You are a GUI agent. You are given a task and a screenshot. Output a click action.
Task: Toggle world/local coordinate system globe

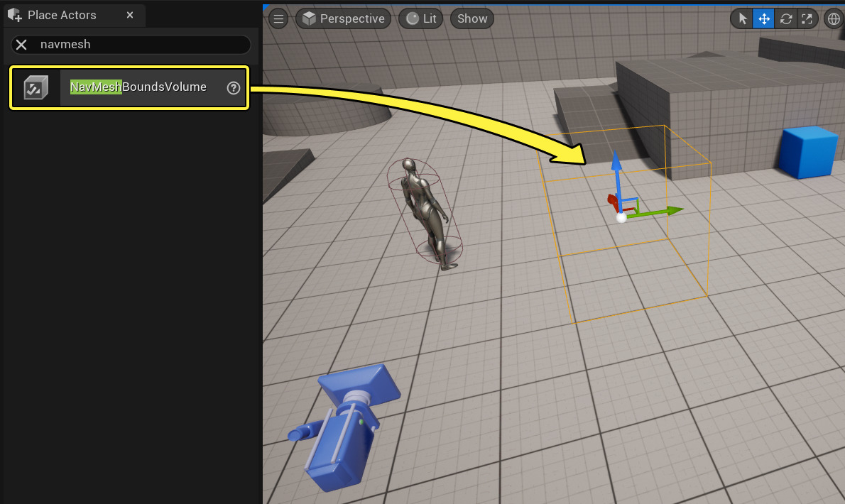coord(834,19)
